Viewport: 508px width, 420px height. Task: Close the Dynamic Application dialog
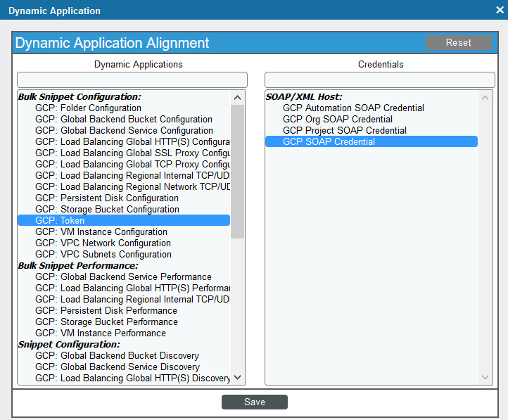[x=500, y=10]
